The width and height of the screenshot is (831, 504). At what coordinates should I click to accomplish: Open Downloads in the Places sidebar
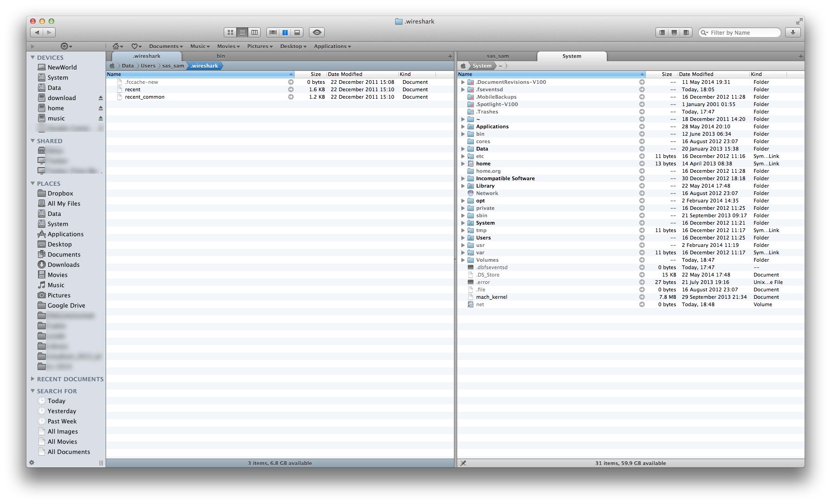click(63, 265)
